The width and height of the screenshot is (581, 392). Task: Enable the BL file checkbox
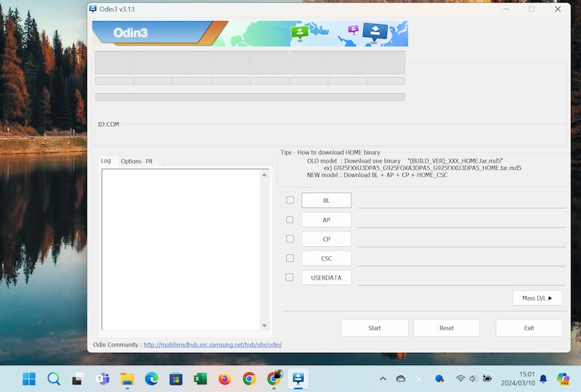click(x=290, y=200)
